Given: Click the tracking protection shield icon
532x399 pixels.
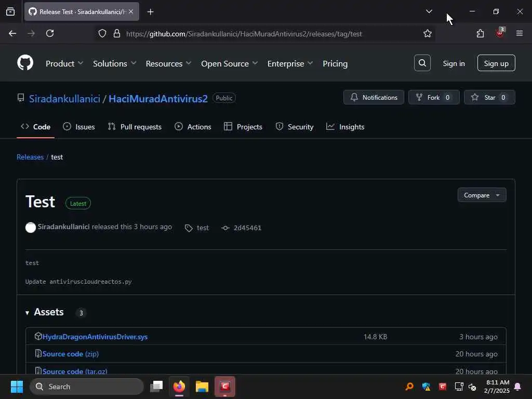Looking at the screenshot, I should pos(102,34).
